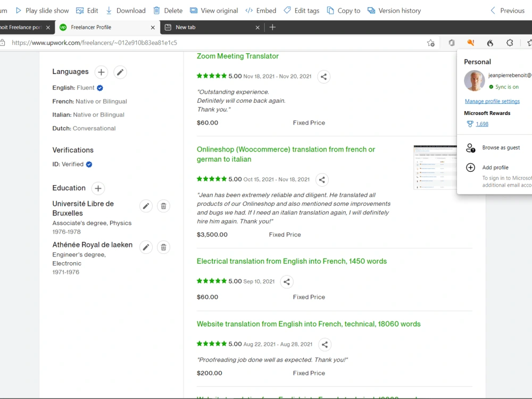Open Electrical translation English into French link
This screenshot has height=399, width=532.
(292, 261)
